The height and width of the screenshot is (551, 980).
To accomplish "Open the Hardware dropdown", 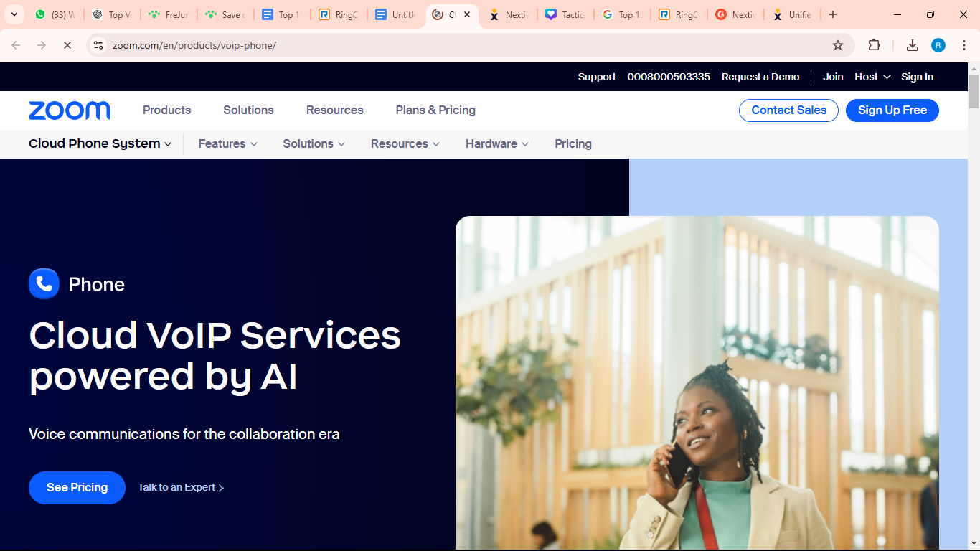I will click(496, 143).
